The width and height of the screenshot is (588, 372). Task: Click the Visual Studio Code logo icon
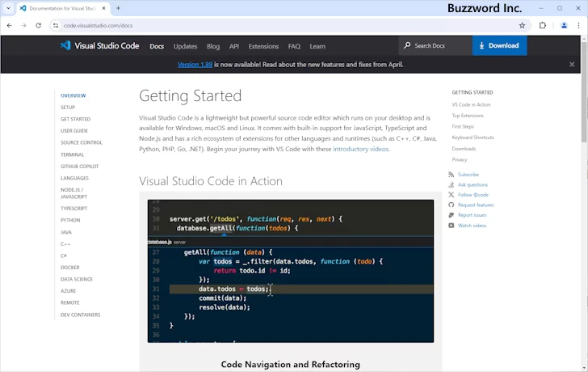pos(65,46)
